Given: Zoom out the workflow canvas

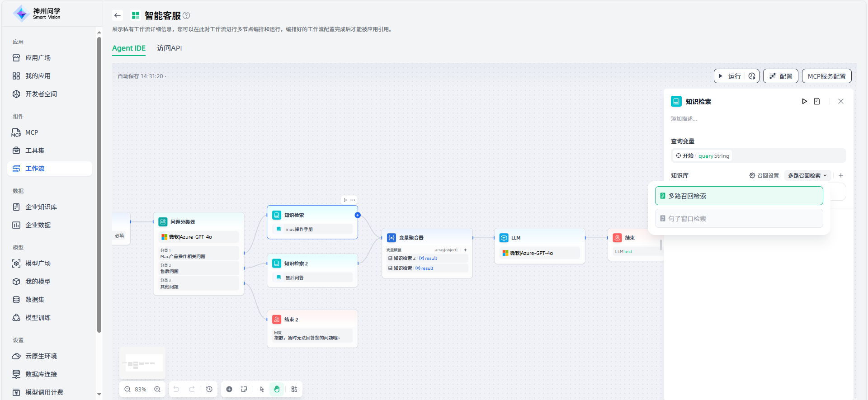Looking at the screenshot, I should 127,389.
